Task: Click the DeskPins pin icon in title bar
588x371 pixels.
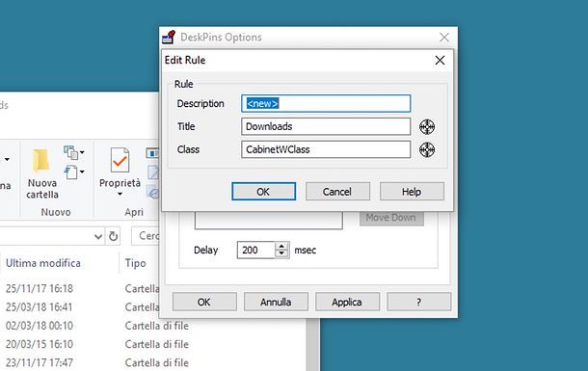Action: pyautogui.click(x=169, y=37)
